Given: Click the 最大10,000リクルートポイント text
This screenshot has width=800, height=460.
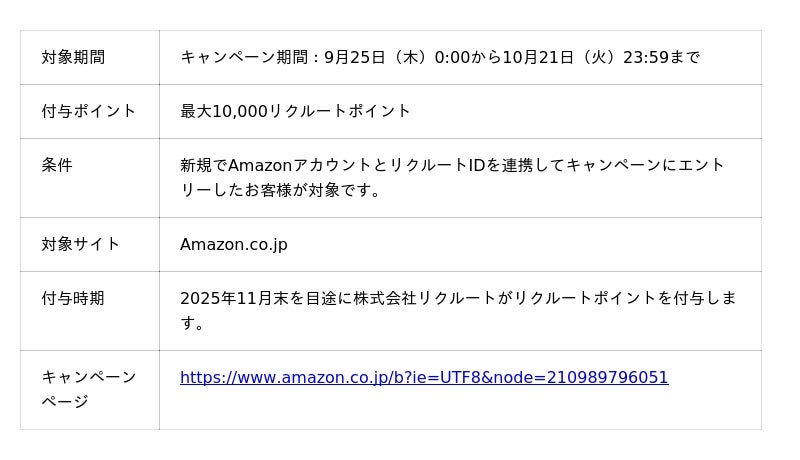Looking at the screenshot, I should [x=295, y=111].
